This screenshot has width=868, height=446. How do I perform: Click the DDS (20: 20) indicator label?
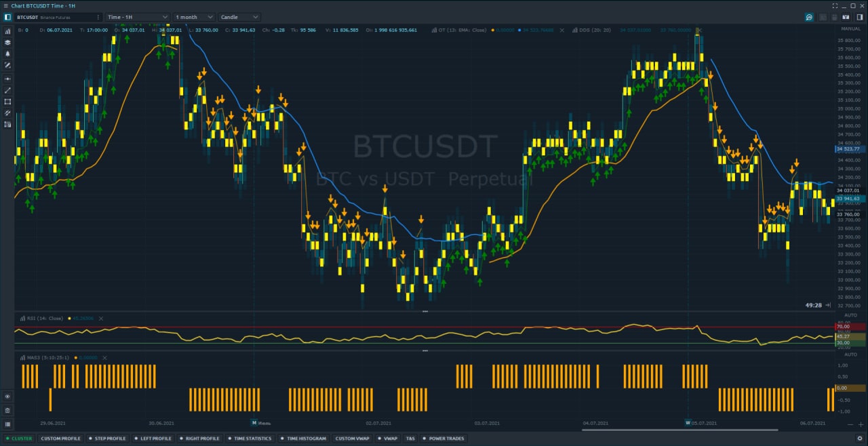[x=595, y=30]
